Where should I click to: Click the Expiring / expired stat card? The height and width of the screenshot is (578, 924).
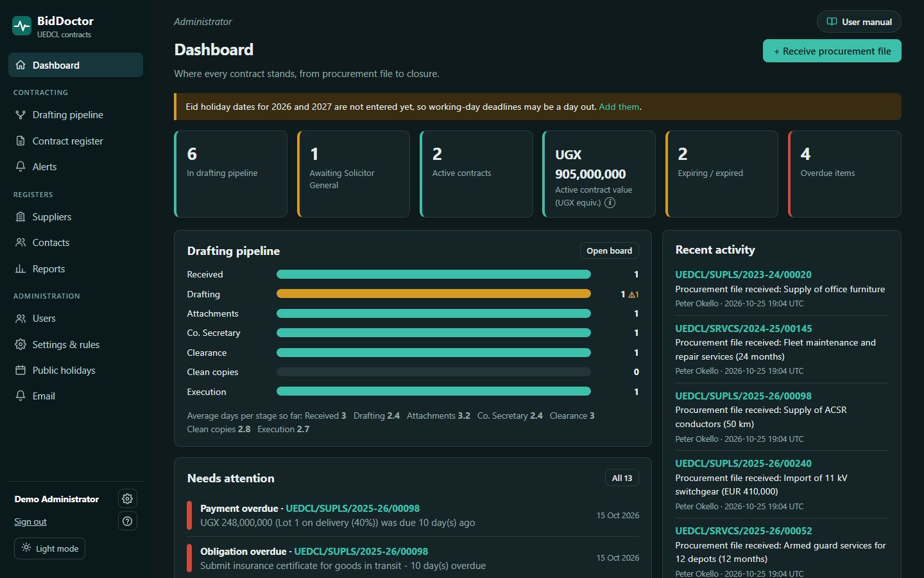pyautogui.click(x=722, y=174)
